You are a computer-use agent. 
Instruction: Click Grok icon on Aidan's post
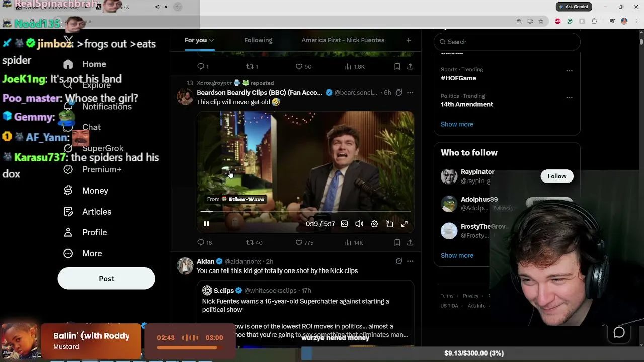click(399, 261)
